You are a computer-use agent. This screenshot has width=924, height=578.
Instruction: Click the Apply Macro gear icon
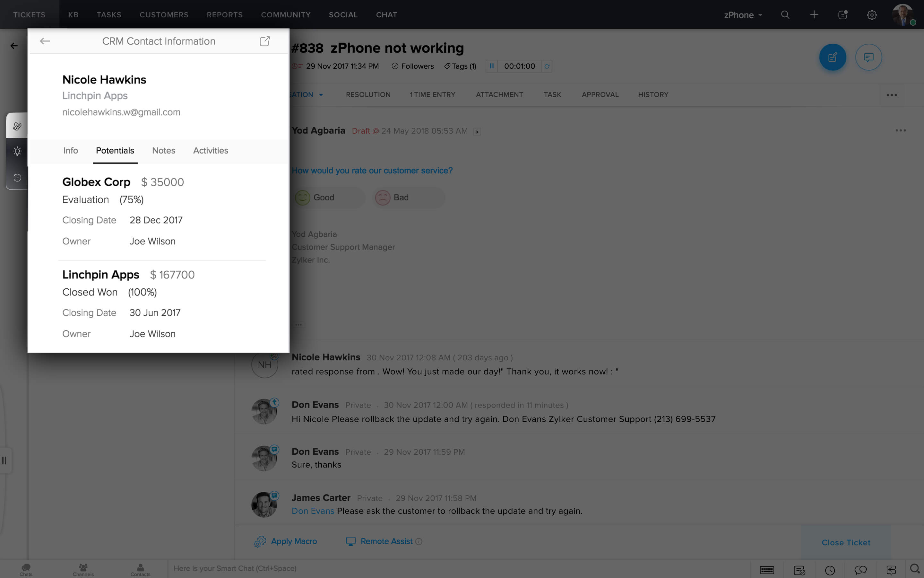click(x=260, y=541)
